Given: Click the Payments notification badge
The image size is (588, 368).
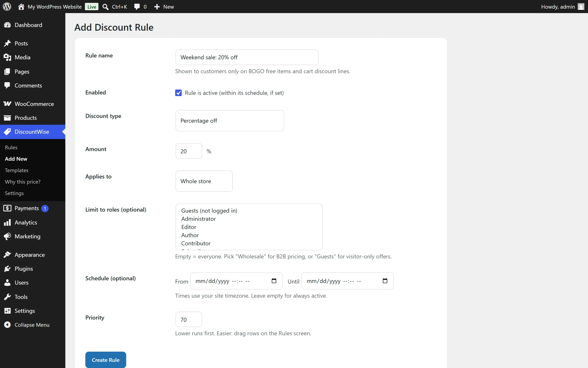Looking at the screenshot, I should pyautogui.click(x=45, y=208).
